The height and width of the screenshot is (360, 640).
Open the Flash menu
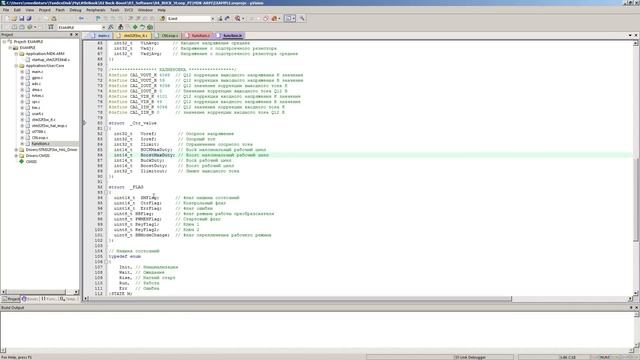pos(60,10)
